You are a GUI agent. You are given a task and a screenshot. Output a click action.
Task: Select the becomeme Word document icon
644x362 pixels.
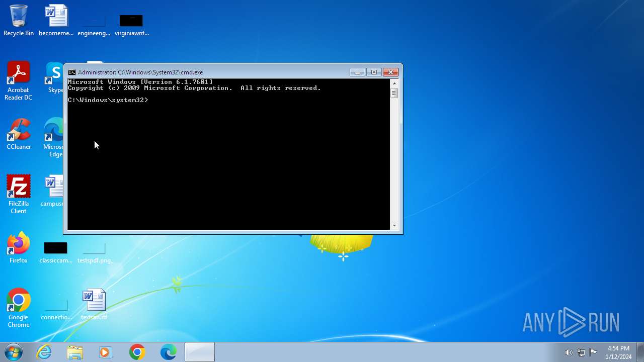(x=56, y=20)
